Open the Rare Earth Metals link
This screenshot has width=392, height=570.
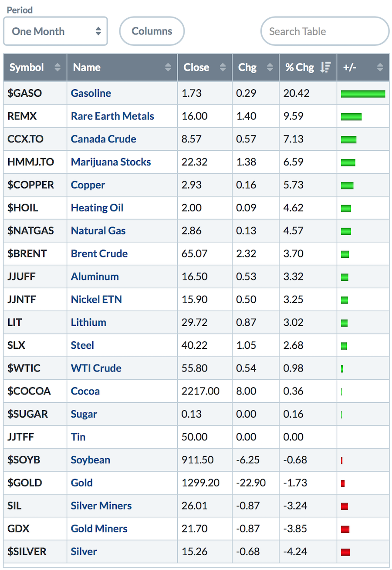tap(112, 116)
